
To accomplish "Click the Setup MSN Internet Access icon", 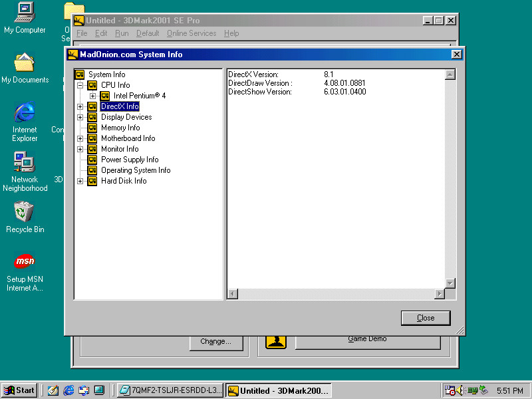I will pyautogui.click(x=25, y=261).
